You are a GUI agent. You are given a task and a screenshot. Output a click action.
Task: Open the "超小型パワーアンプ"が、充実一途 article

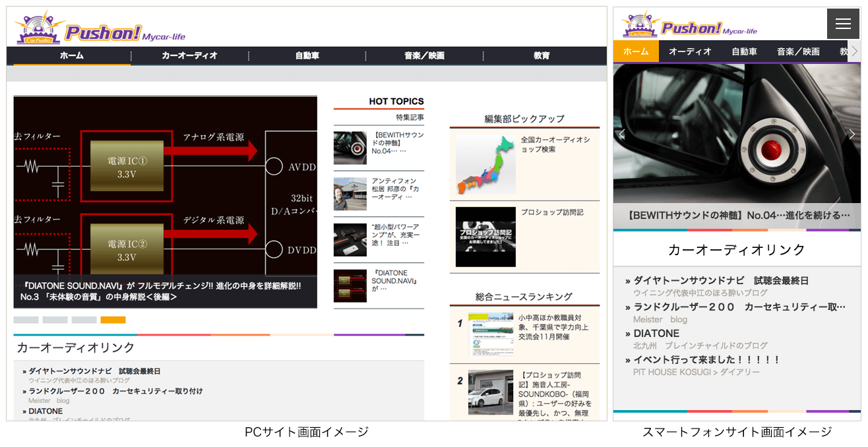[396, 235]
